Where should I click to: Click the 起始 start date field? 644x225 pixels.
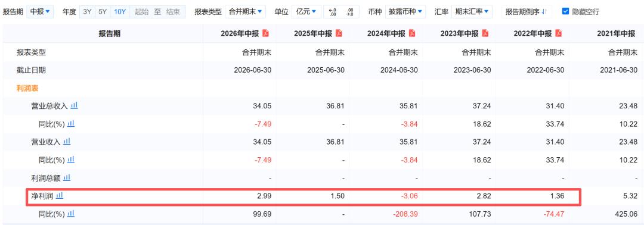141,11
